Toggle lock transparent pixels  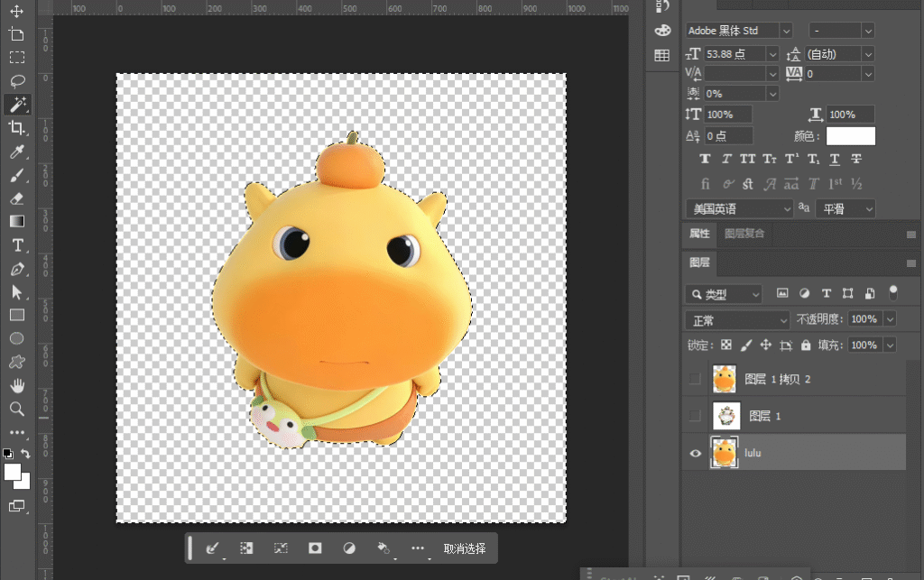726,345
